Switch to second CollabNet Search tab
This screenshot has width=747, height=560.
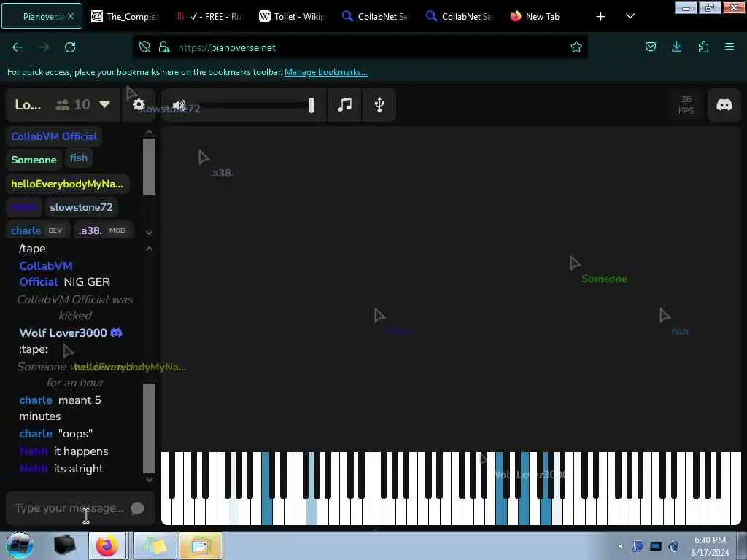[x=460, y=17]
